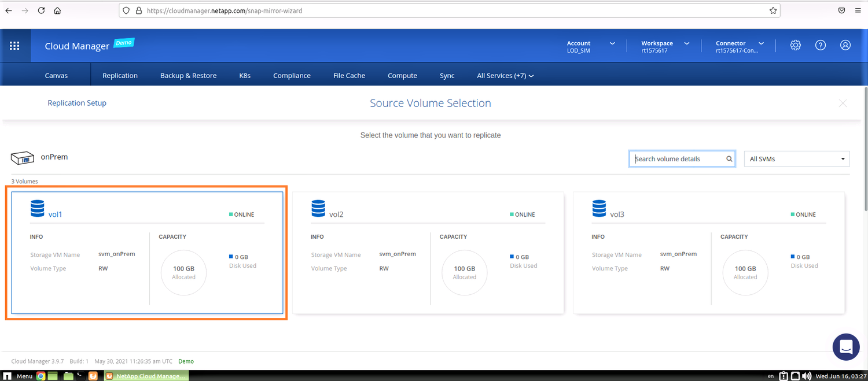Close the Replication Setup wizard

point(843,103)
